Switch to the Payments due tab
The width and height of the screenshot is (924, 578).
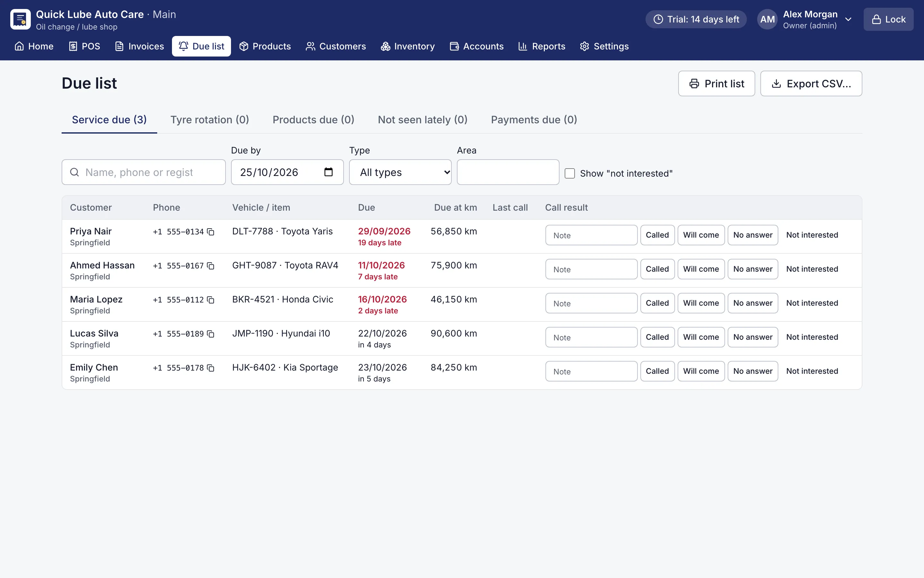(x=534, y=120)
